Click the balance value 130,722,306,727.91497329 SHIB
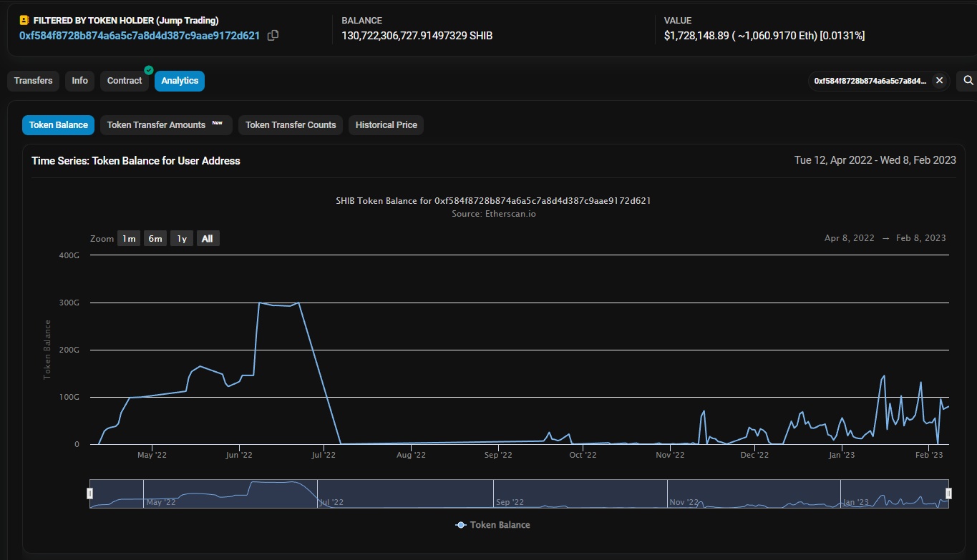 [417, 36]
